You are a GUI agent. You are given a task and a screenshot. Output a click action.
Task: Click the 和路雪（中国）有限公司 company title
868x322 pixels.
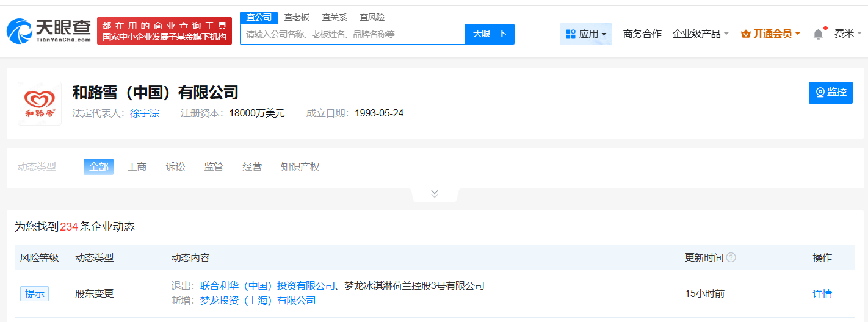tap(155, 93)
